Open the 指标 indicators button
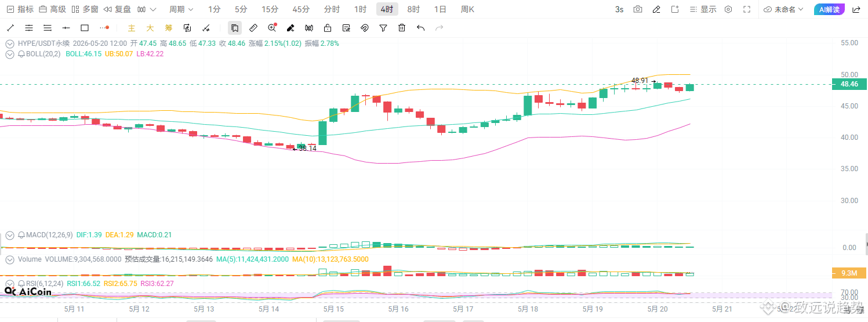Screen dimensions: 868x322 20,9
